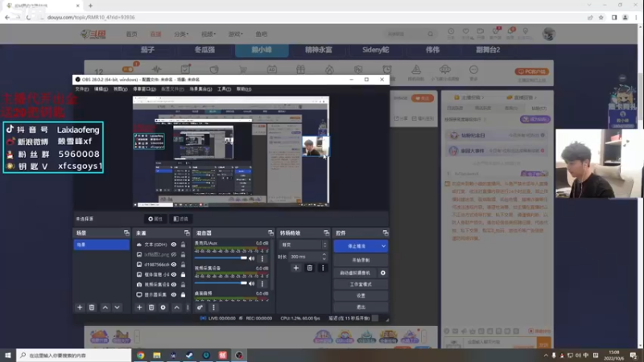Open the 场景集合 menu in OBS

200,89
